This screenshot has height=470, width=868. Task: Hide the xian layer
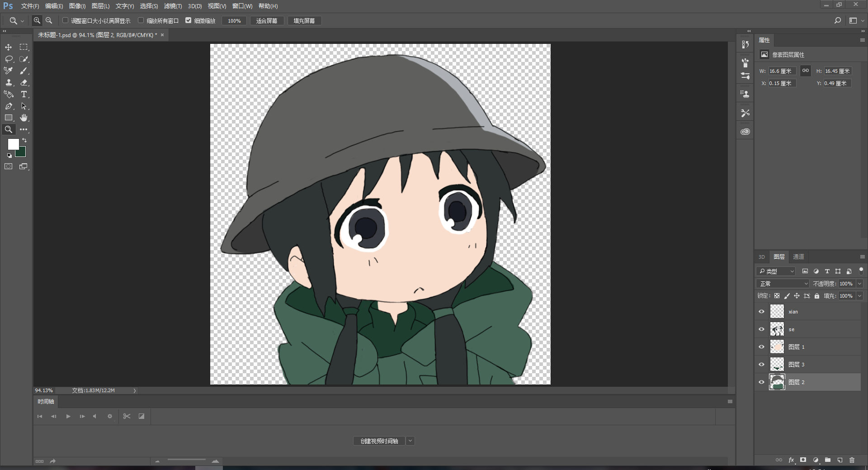[x=761, y=312]
